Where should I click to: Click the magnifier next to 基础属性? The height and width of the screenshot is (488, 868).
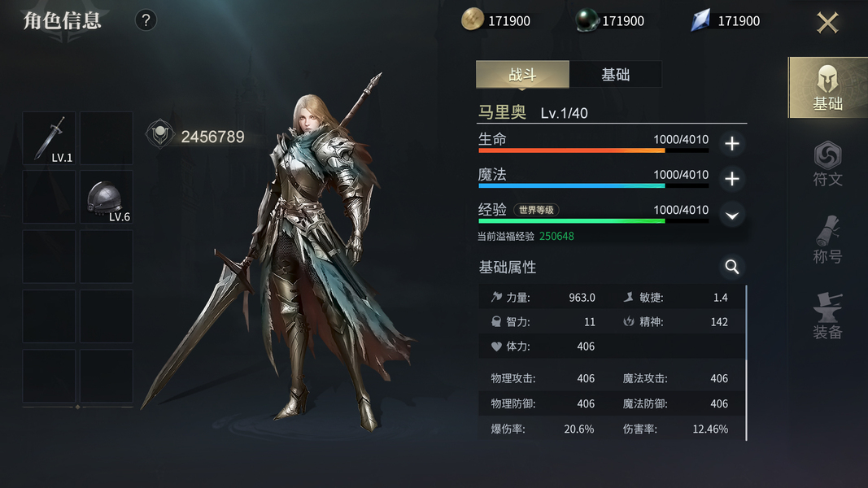coord(732,267)
